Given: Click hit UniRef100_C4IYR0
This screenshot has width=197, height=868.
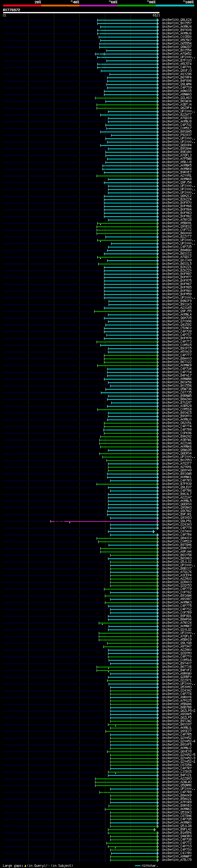Looking at the screenshot, I should click(177, 853).
